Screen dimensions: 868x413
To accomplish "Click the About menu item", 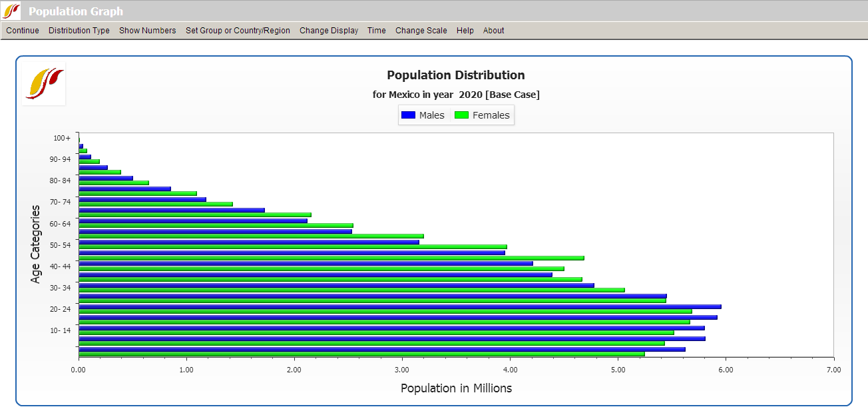I will pyautogui.click(x=493, y=31).
